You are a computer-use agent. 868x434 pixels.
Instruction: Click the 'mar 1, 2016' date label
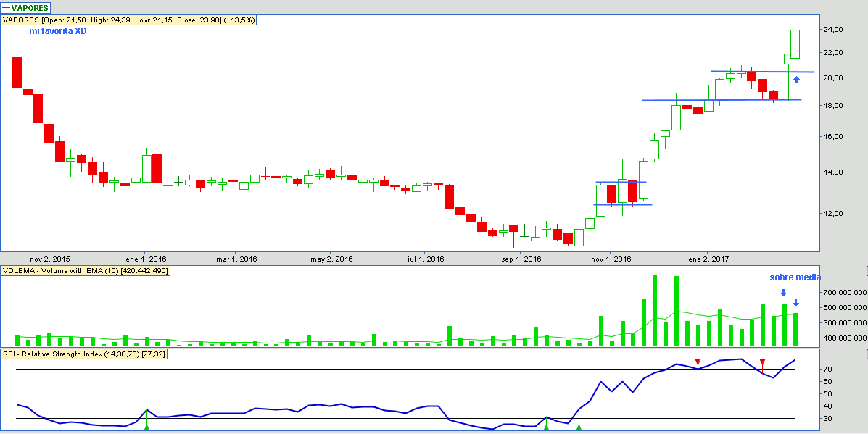[236, 259]
